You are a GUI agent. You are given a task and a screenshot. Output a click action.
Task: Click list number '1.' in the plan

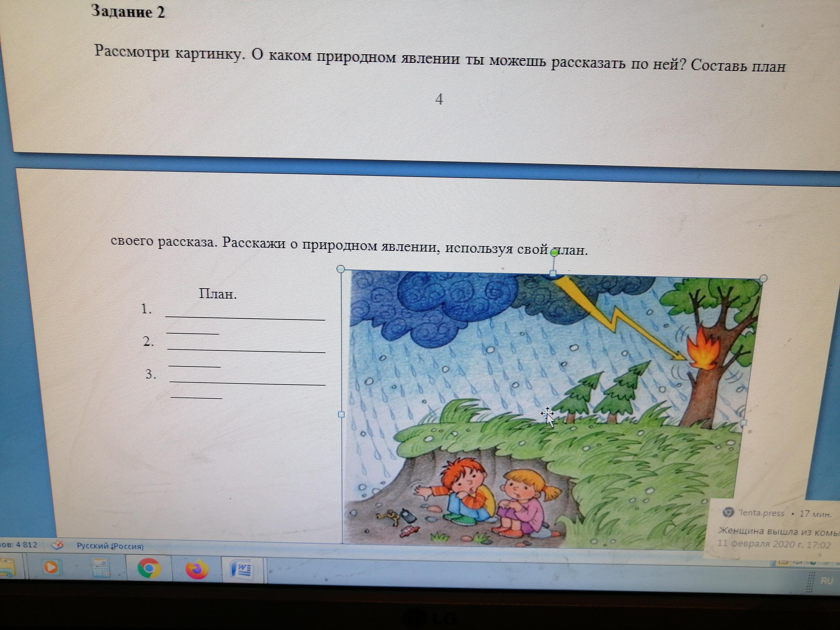click(x=146, y=309)
